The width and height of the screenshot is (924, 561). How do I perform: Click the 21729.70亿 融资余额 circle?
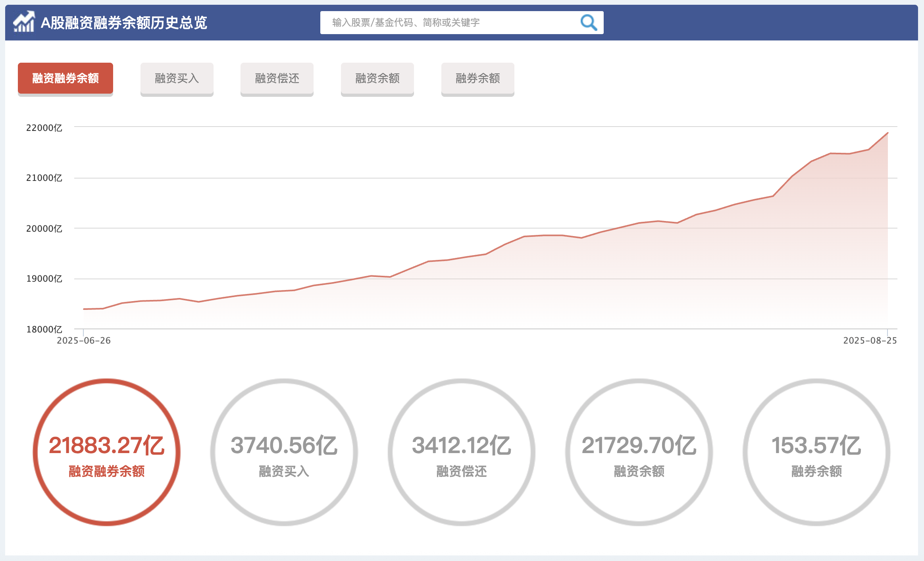639,452
